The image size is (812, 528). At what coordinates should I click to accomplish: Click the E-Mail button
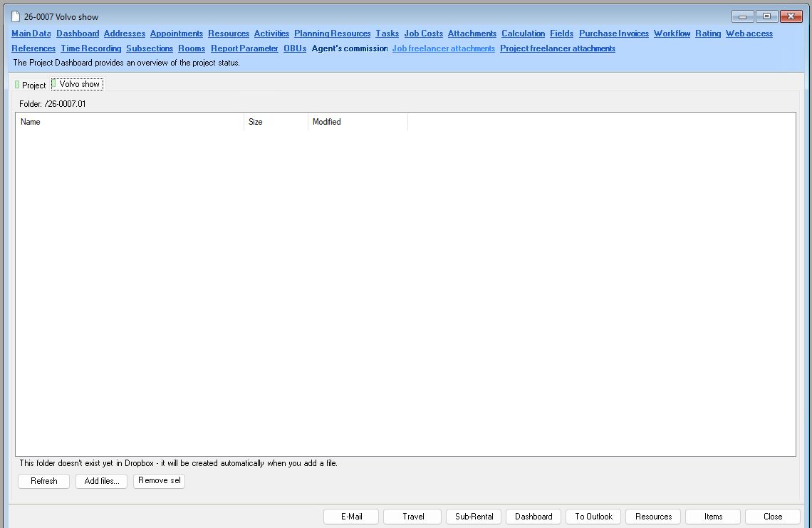[351, 517]
